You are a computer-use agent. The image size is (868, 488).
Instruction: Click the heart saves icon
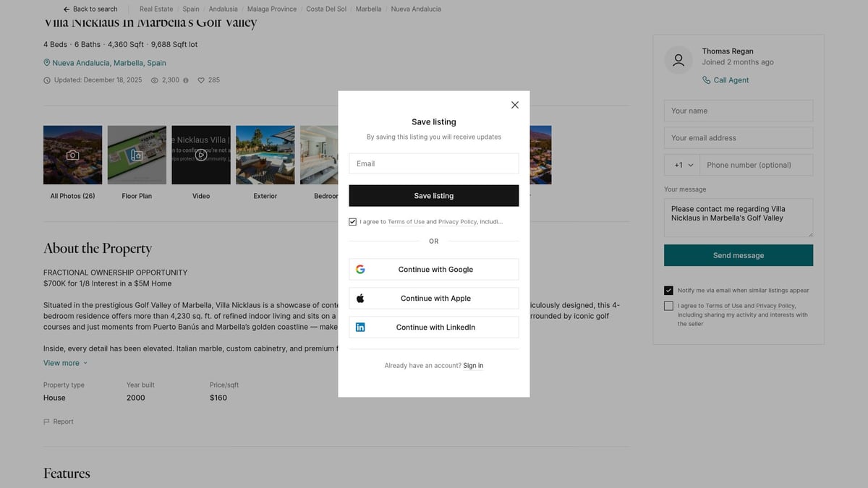201,80
